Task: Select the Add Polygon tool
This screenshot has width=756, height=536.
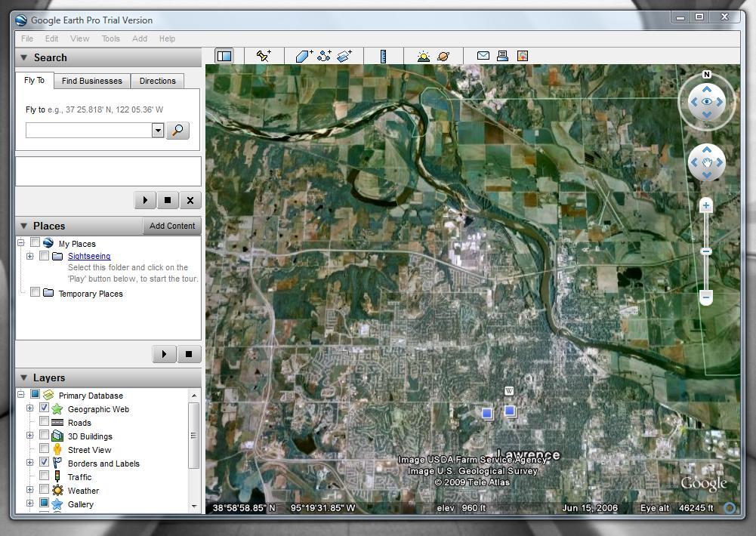Action: (304, 56)
